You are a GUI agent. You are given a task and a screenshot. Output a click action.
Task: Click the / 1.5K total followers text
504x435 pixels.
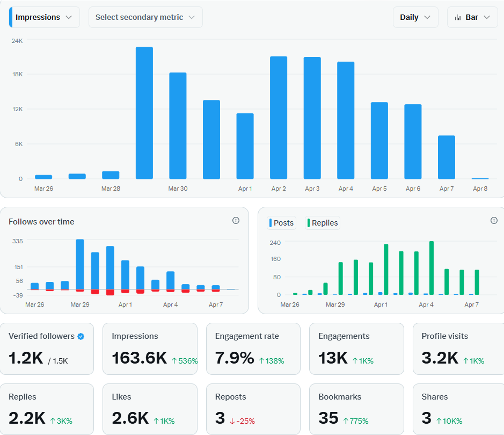pyautogui.click(x=58, y=361)
